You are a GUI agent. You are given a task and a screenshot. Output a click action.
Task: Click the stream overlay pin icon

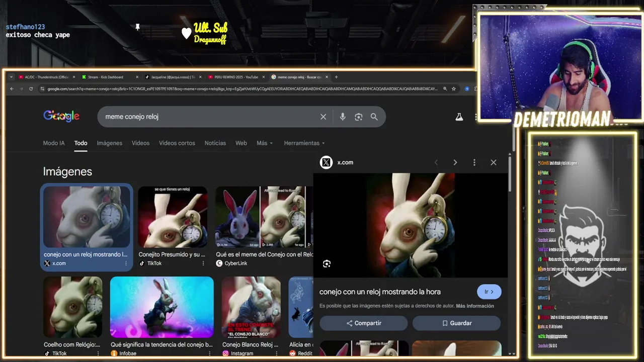(137, 27)
